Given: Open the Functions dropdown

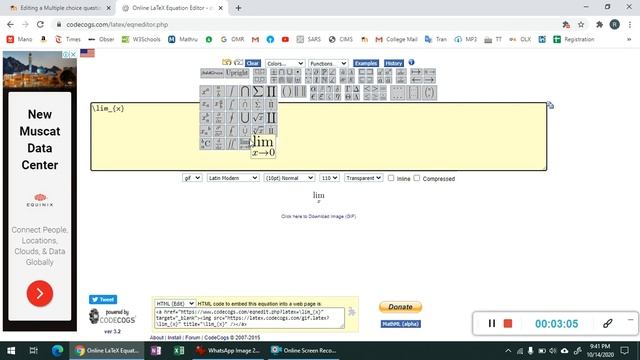Looking at the screenshot, I should [328, 63].
